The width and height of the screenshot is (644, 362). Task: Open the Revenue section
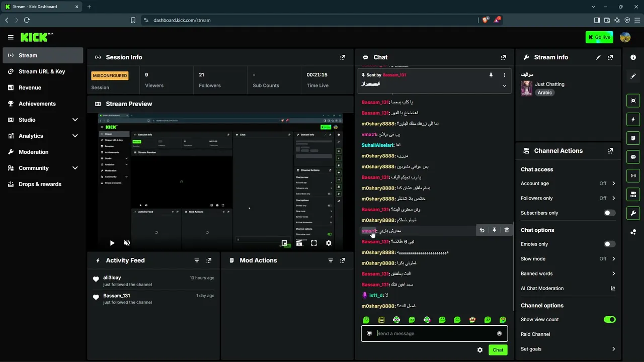(x=43, y=87)
